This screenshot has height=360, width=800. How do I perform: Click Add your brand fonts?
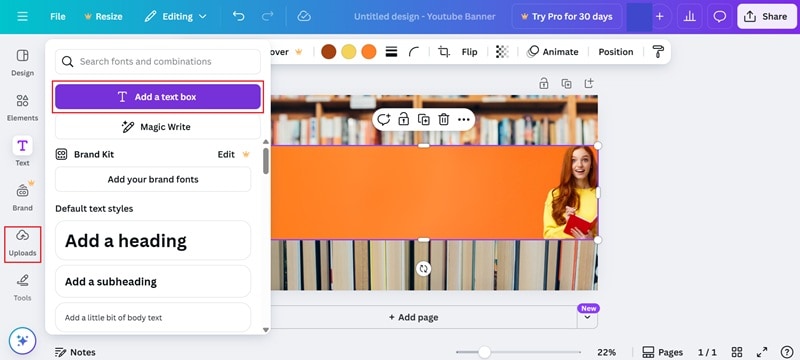[x=153, y=179]
